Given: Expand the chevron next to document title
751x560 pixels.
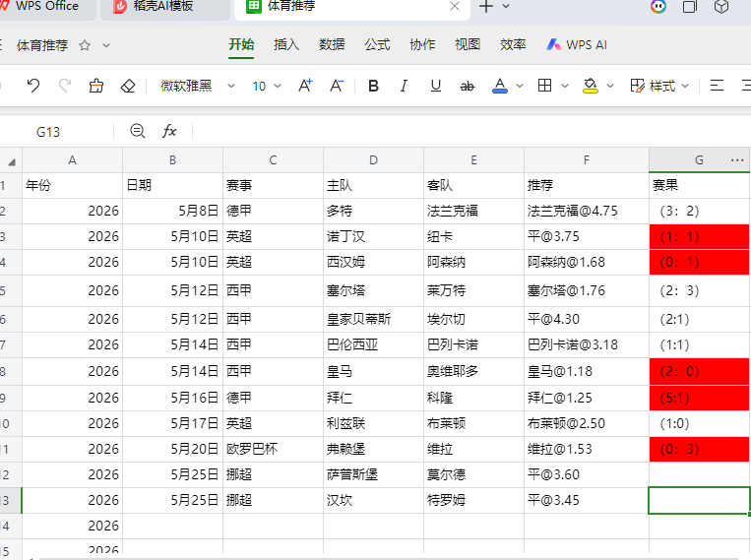Looking at the screenshot, I should [x=106, y=45].
